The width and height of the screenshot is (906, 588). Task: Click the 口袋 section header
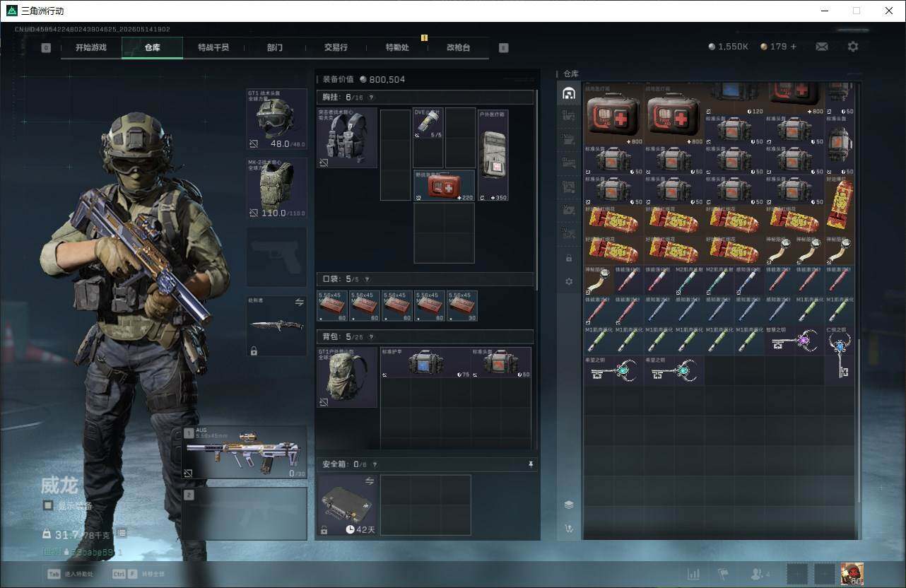[x=426, y=280]
